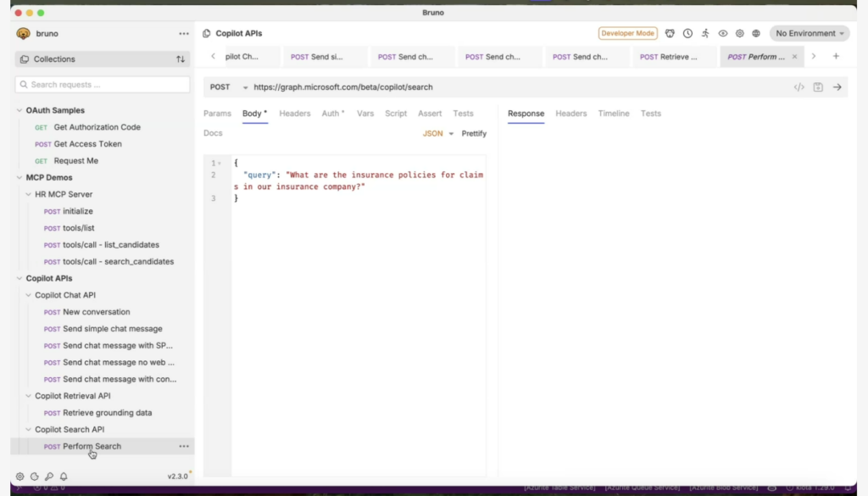The width and height of the screenshot is (868, 496).
Task: Toggle the Developer Mode badge
Action: (627, 34)
